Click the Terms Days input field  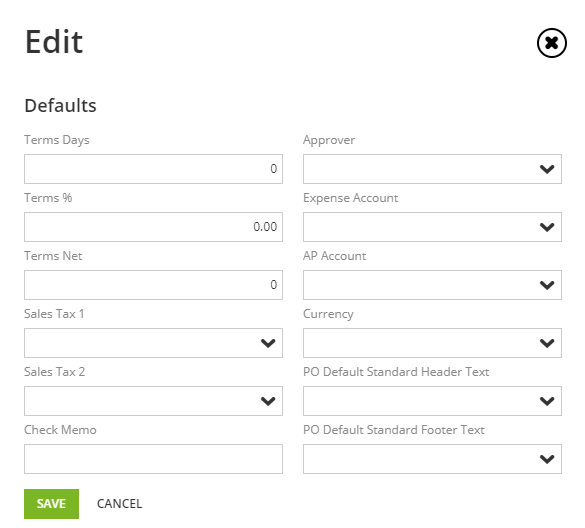153,169
